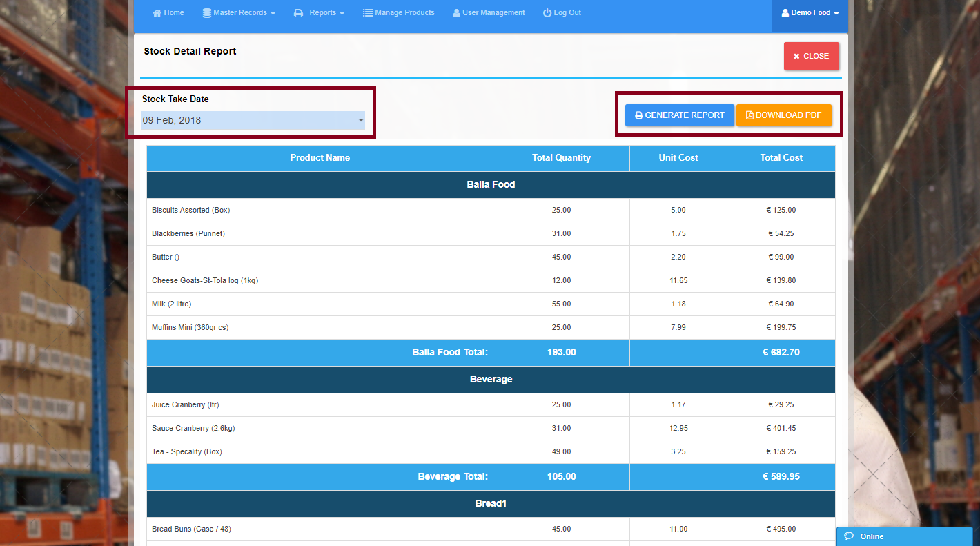Image resolution: width=980 pixels, height=546 pixels.
Task: Click the Log Out power icon
Action: (547, 13)
